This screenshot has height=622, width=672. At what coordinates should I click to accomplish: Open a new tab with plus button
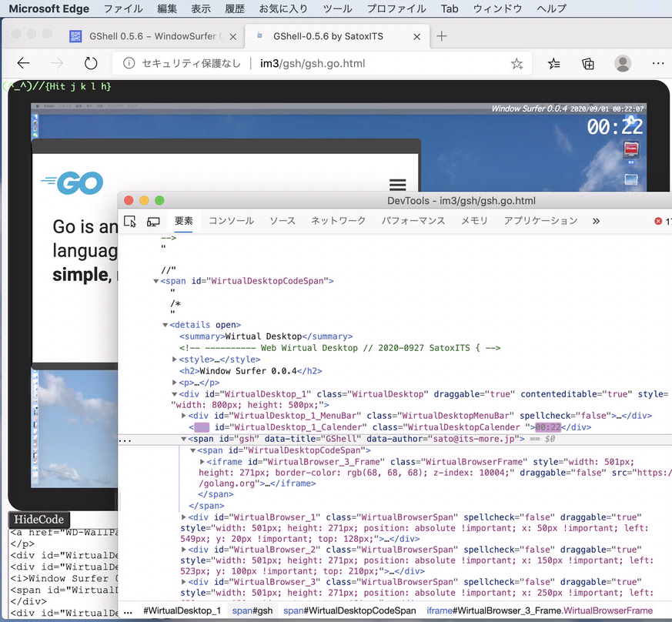click(x=442, y=36)
